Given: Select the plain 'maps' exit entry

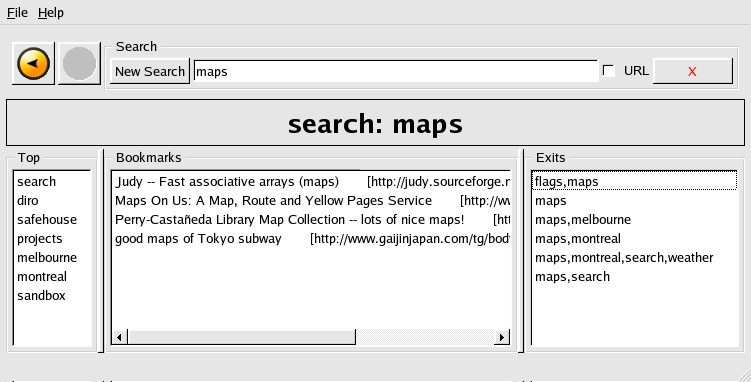Looking at the screenshot, I should point(635,201).
